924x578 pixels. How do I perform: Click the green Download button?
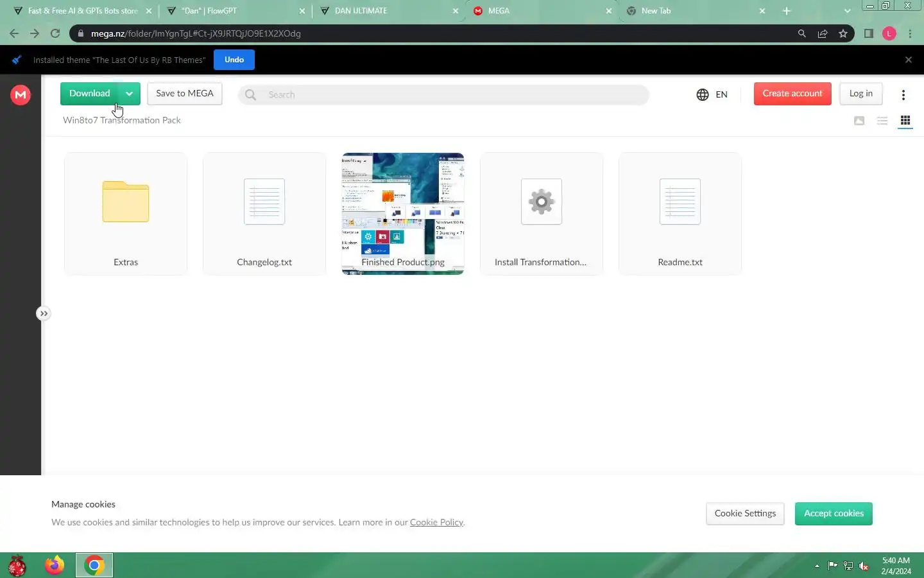point(89,94)
